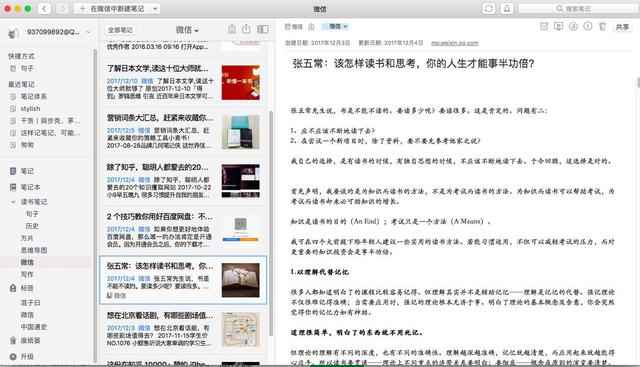Viewport: 640px width, 367px height.
Task: Open note 除了知乎，聪明人都爱去的20...
Action: [183, 182]
